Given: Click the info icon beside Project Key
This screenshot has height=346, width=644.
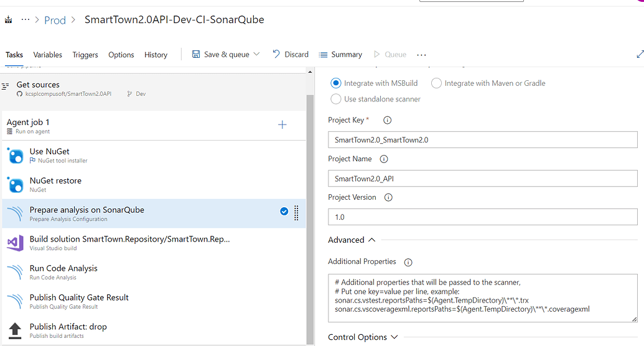Looking at the screenshot, I should coord(387,120).
